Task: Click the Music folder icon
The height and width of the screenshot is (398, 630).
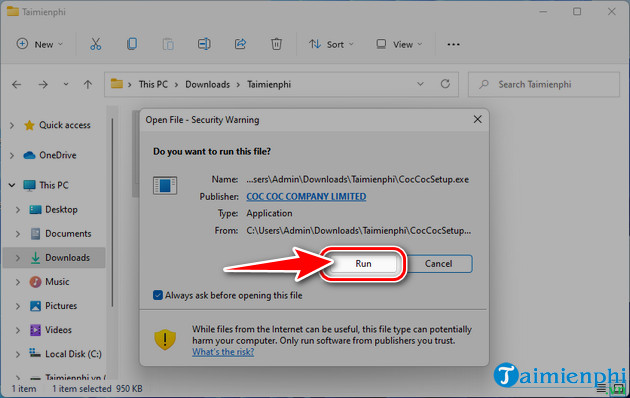Action: (x=35, y=282)
